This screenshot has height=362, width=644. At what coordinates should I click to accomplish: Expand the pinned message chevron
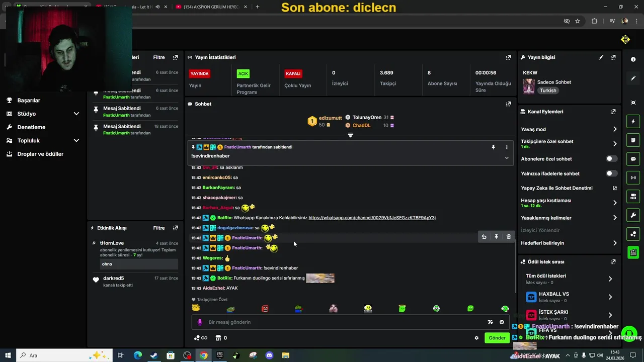(507, 158)
